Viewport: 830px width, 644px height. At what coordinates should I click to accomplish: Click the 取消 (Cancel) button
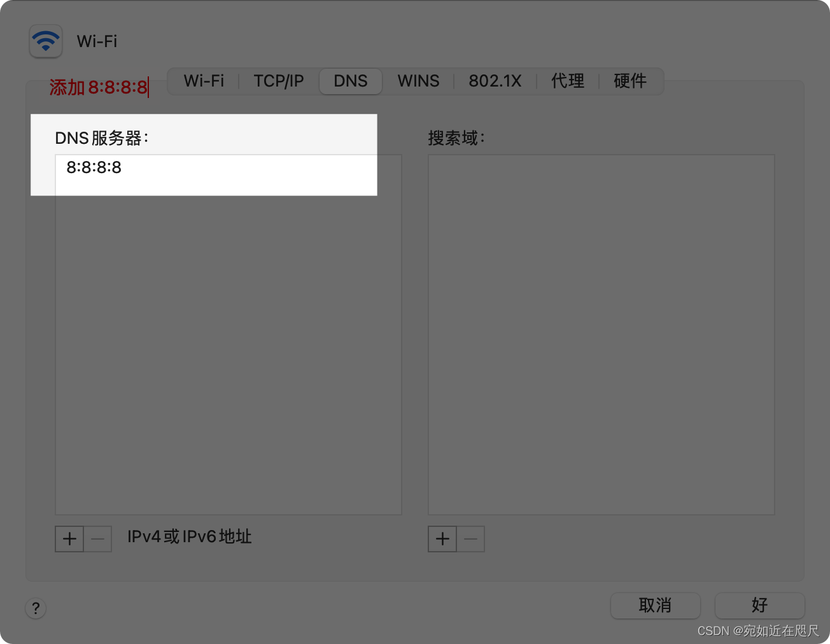pyautogui.click(x=655, y=606)
